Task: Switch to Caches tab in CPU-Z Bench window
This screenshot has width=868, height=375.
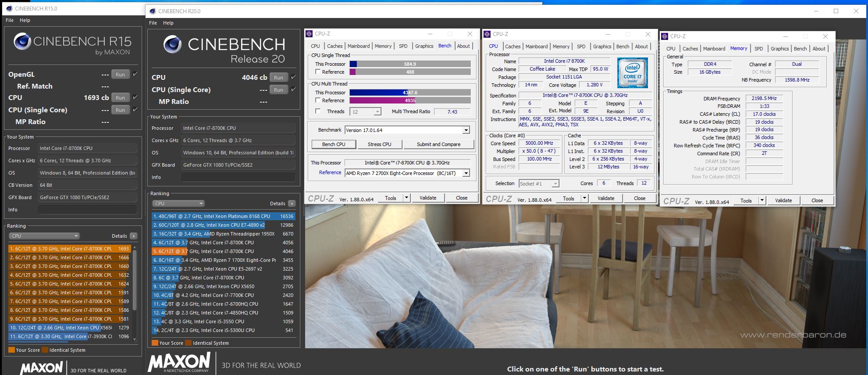Action: click(x=334, y=46)
